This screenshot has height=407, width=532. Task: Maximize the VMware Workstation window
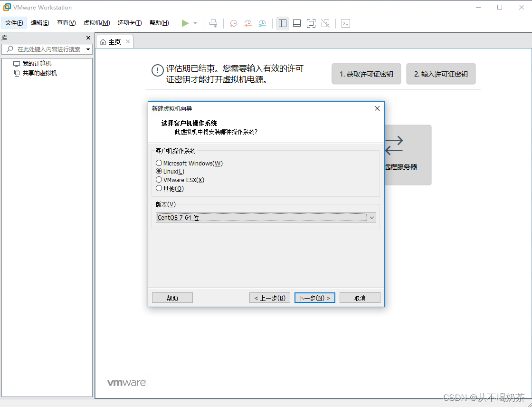[500, 7]
